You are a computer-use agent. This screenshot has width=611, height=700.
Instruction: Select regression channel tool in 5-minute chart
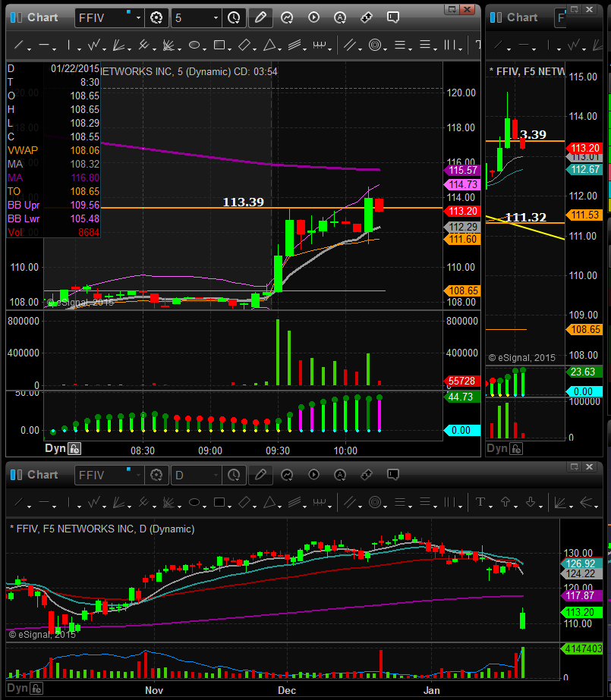tap(294, 45)
